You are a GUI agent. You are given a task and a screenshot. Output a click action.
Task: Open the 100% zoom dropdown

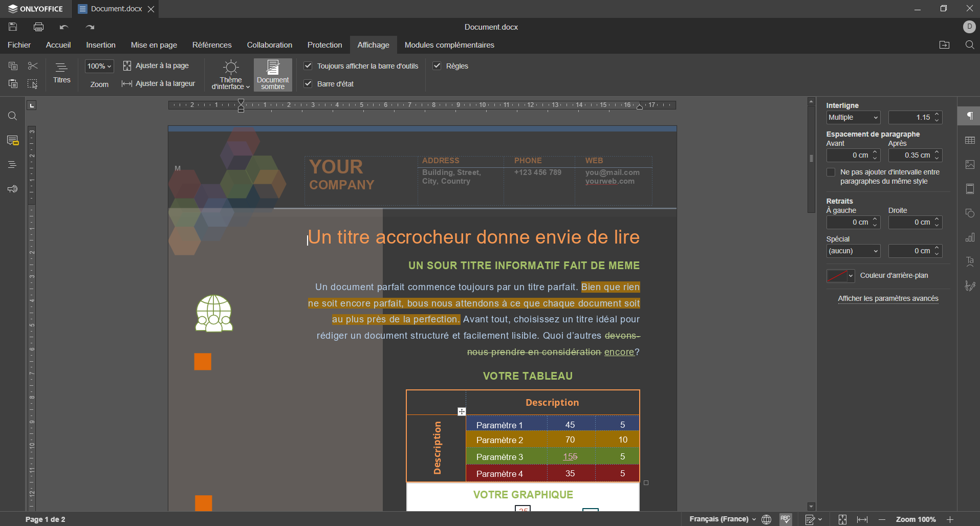pos(99,66)
